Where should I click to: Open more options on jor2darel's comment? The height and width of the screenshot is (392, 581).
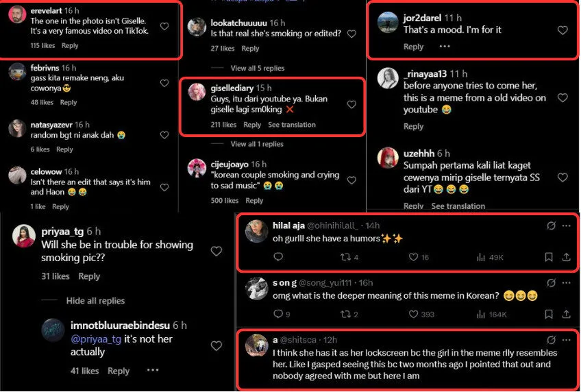(x=445, y=47)
